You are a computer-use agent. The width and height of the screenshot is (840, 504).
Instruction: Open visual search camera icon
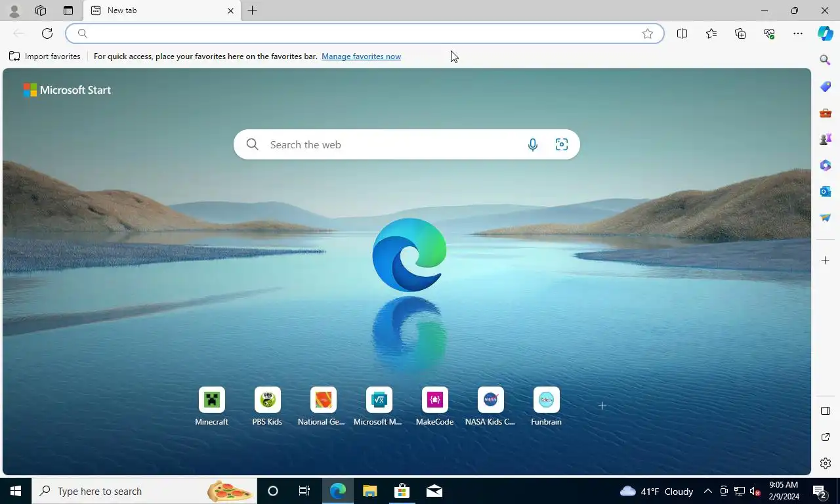coord(562,144)
